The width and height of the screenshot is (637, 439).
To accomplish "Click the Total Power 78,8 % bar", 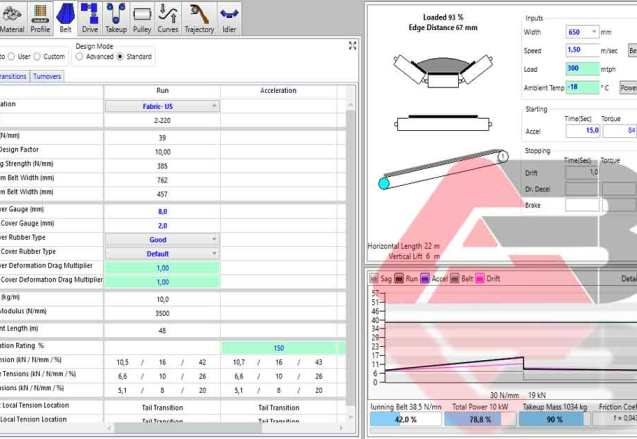I will (x=479, y=420).
